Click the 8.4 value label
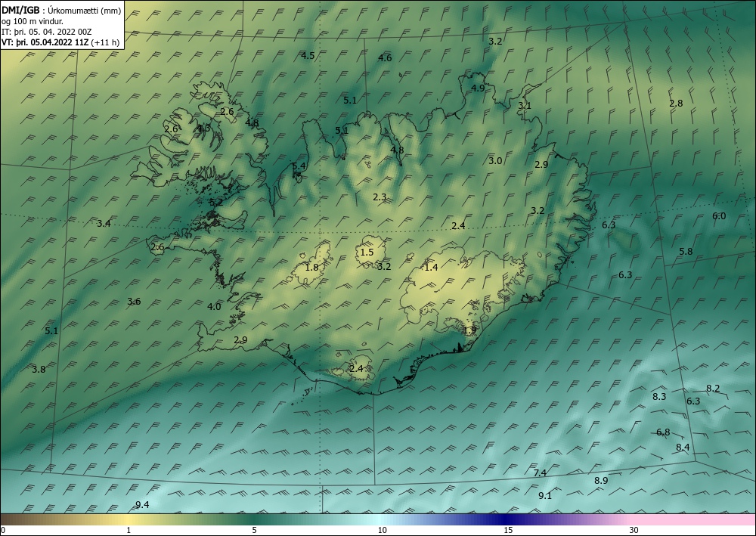Screen dimensions: 756x536 pyautogui.click(x=683, y=448)
